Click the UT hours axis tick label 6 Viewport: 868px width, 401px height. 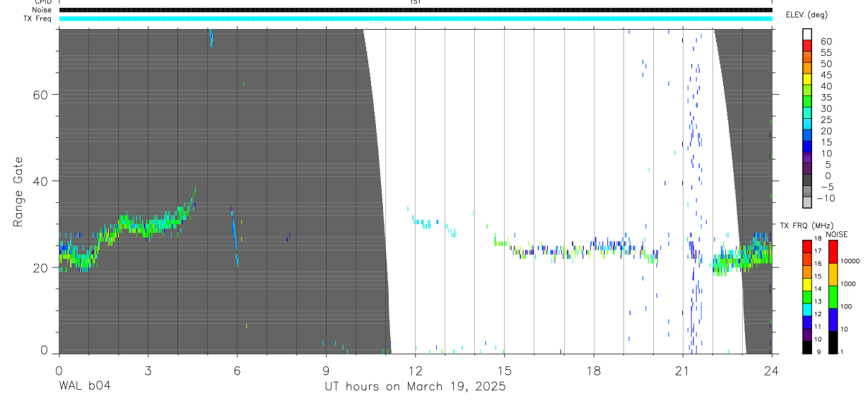[x=237, y=369]
